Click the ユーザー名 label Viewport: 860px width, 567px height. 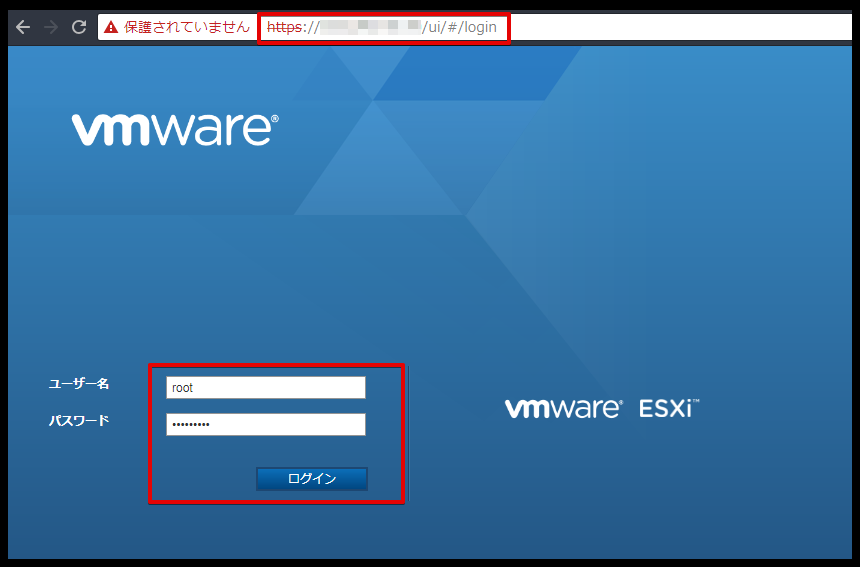pyautogui.click(x=79, y=383)
